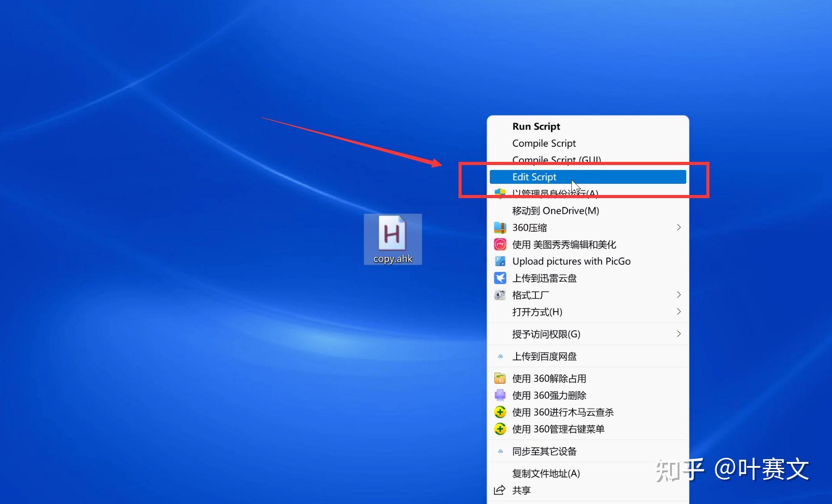Open the 360压缩 submenu arrow

point(679,227)
